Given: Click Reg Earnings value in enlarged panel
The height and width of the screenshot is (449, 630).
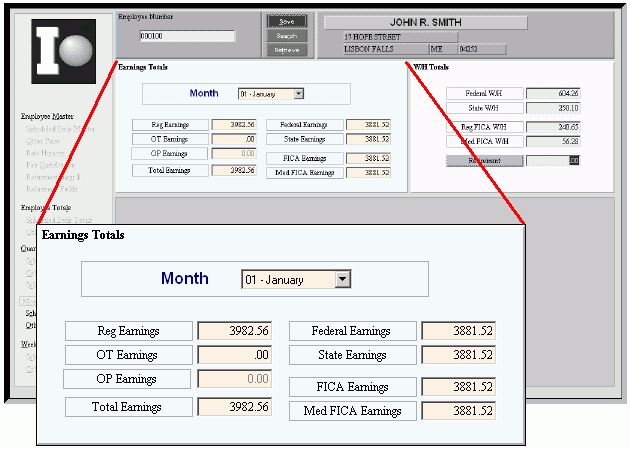Looking at the screenshot, I should click(x=234, y=332).
